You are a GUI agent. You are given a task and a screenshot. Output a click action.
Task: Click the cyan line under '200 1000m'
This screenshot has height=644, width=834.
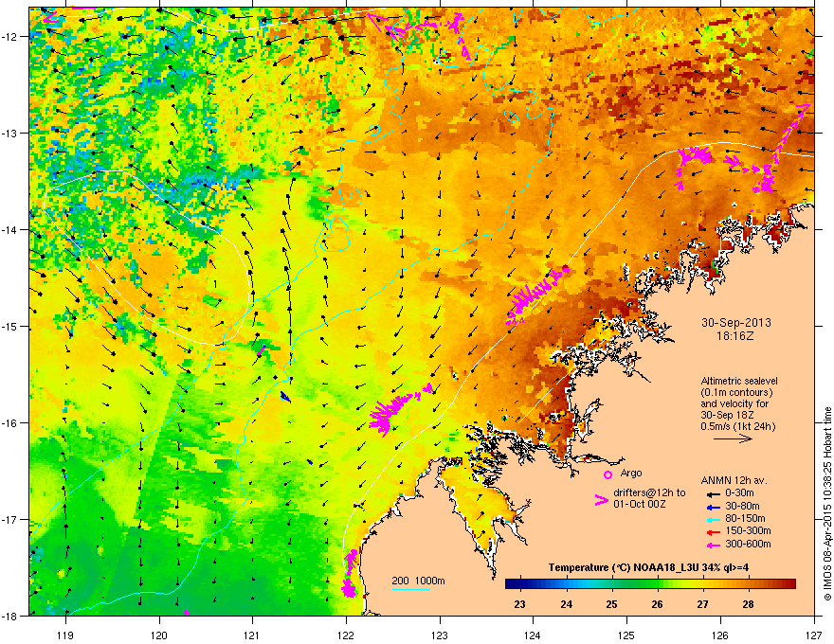pyautogui.click(x=411, y=589)
